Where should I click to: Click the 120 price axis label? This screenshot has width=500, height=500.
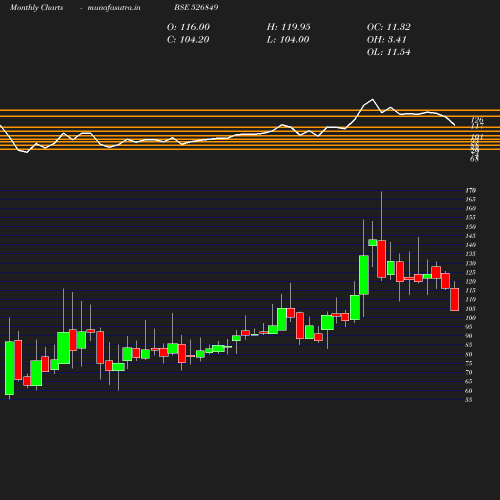470,281
